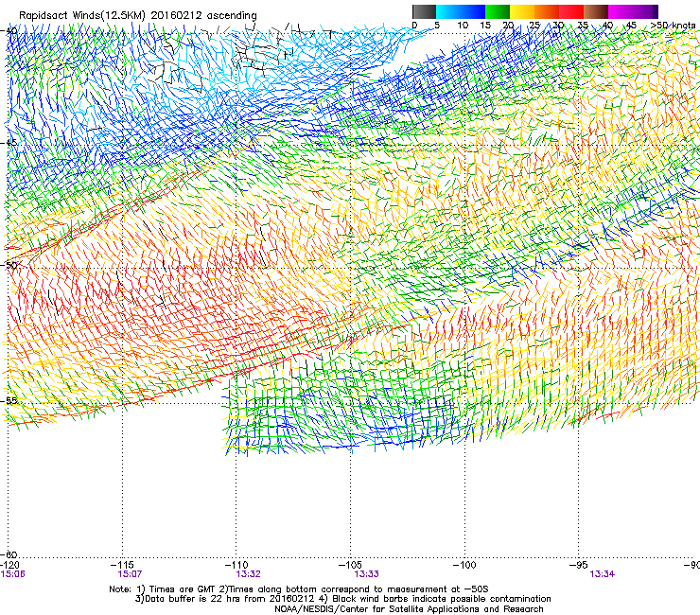Select the green 15-20 knots legend swatch
700x615 pixels.
click(x=498, y=11)
